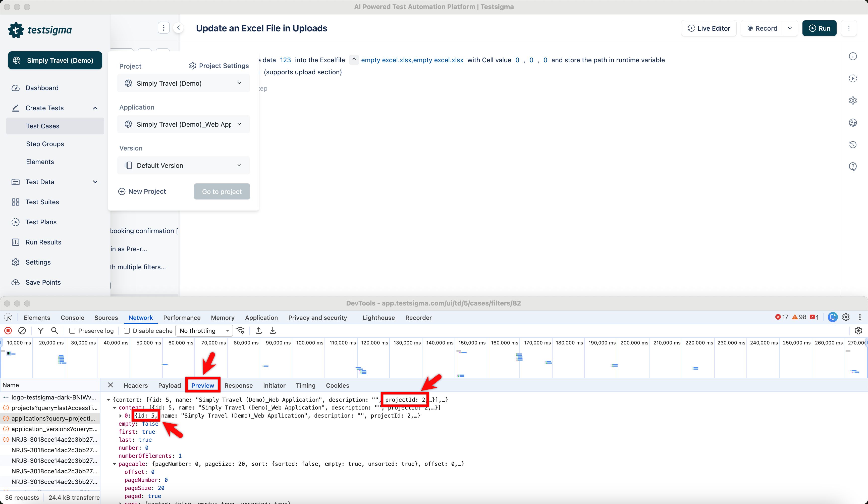Viewport: 868px width, 504px height.
Task: Enable the Preserve log checkbox
Action: tap(72, 330)
